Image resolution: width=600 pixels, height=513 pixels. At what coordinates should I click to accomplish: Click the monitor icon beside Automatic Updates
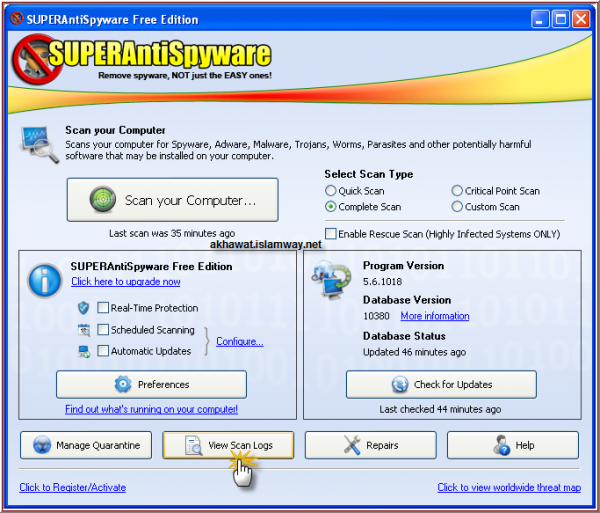tap(84, 351)
